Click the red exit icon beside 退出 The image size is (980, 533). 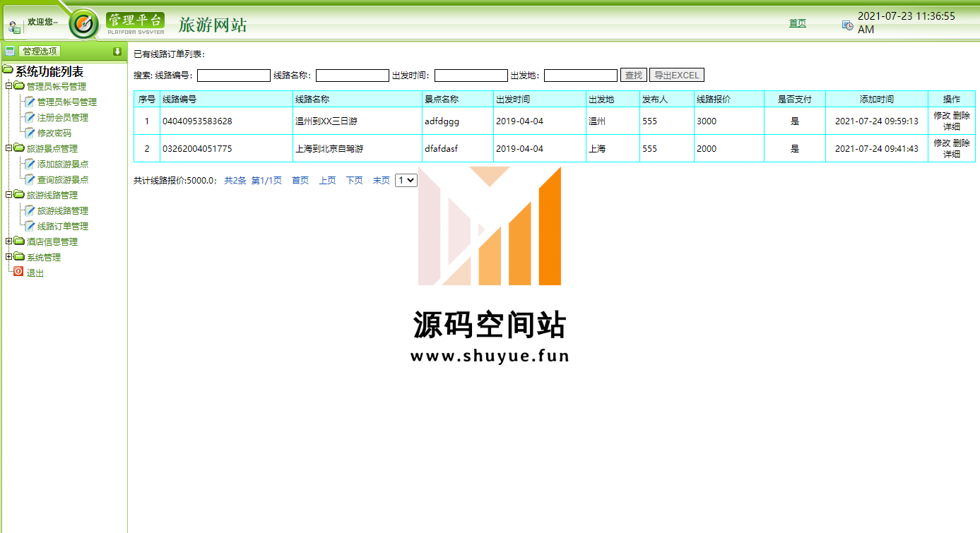pyautogui.click(x=18, y=272)
